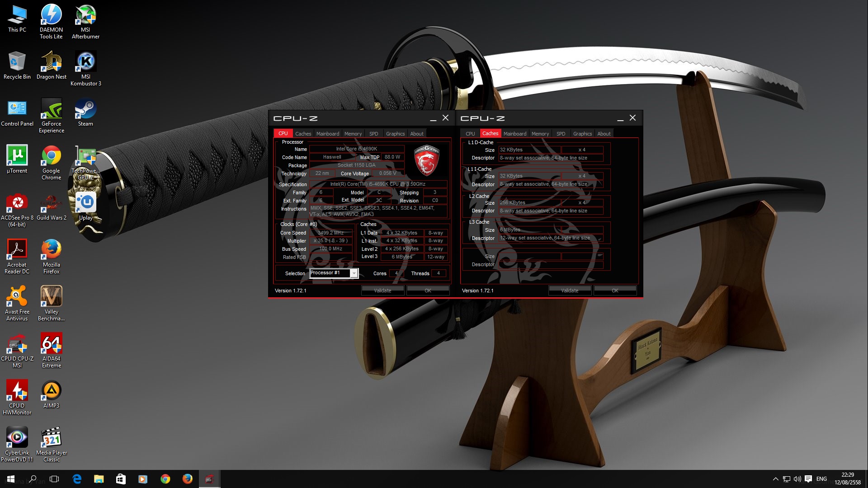Click Validate in the left CPU-Z window
The image size is (868, 488).
coord(382,291)
